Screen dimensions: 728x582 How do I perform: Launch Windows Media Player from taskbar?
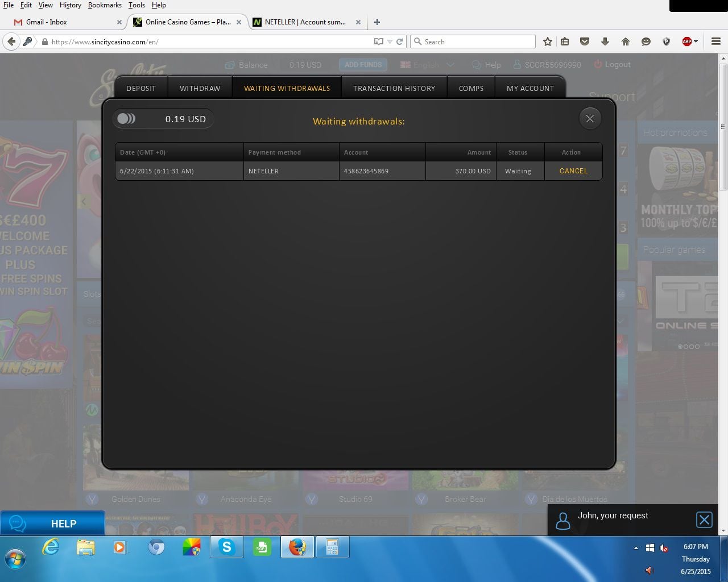pos(121,547)
